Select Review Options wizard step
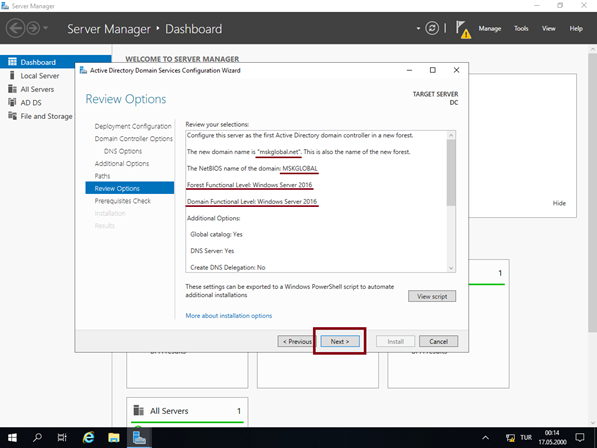 point(129,188)
